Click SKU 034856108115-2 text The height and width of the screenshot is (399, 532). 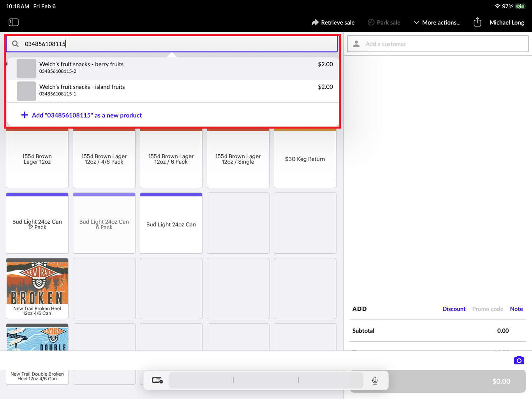pos(58,71)
